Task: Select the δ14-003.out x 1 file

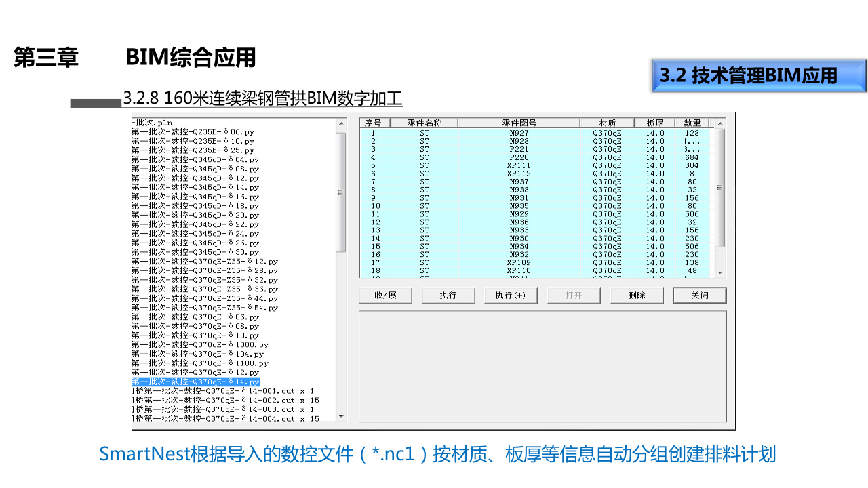Action: click(x=223, y=410)
